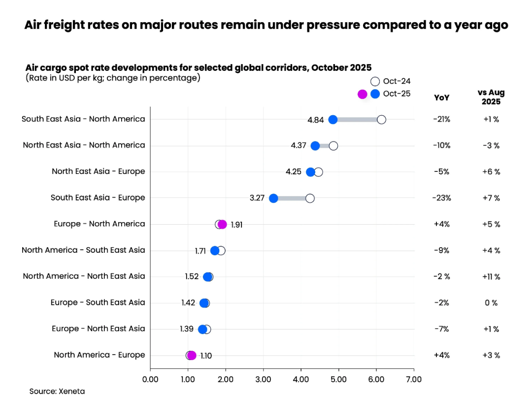Click the hollow Oct-24 legend marker

pyautogui.click(x=375, y=82)
